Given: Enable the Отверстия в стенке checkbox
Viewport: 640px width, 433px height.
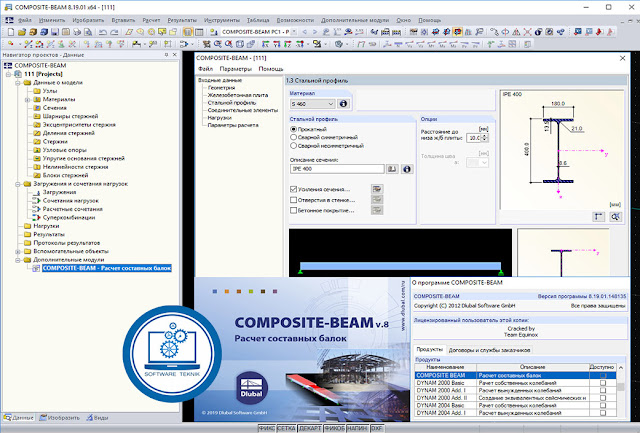Looking at the screenshot, I should pos(293,200).
